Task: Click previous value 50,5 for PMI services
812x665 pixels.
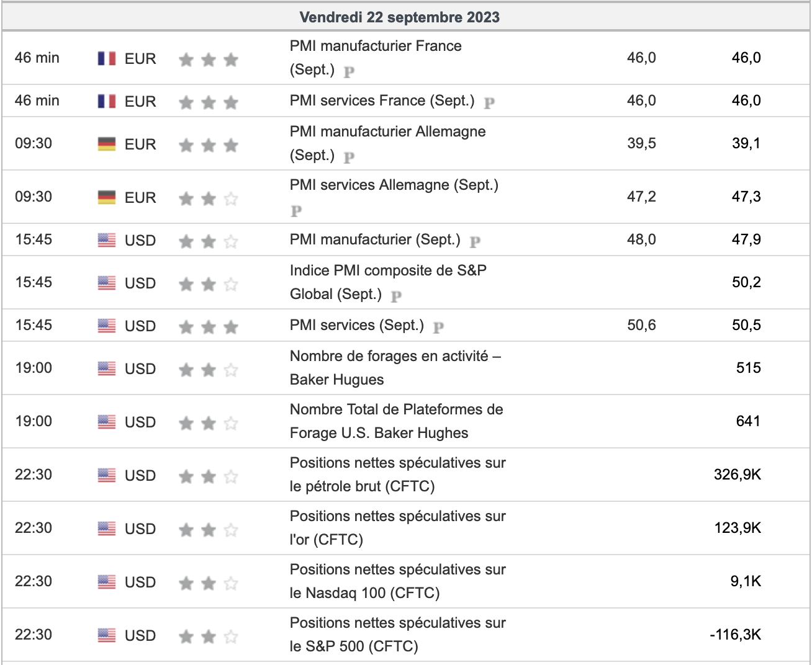Action: point(746,325)
